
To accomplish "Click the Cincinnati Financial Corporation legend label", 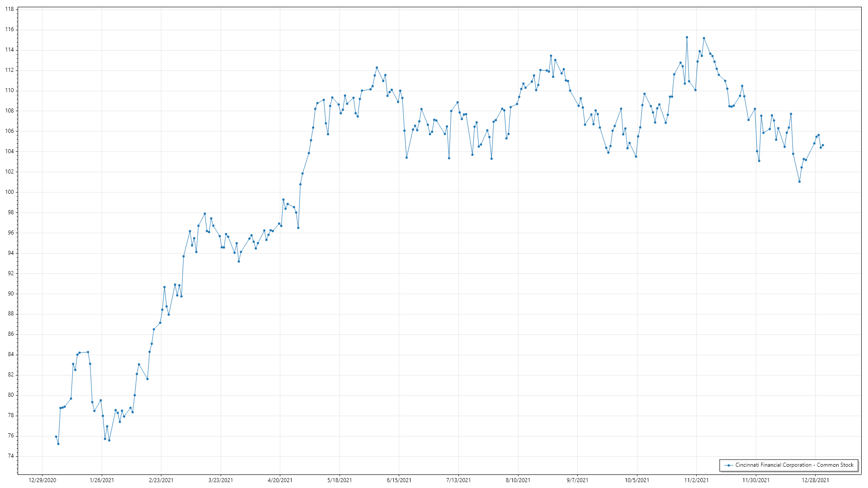I will (794, 465).
